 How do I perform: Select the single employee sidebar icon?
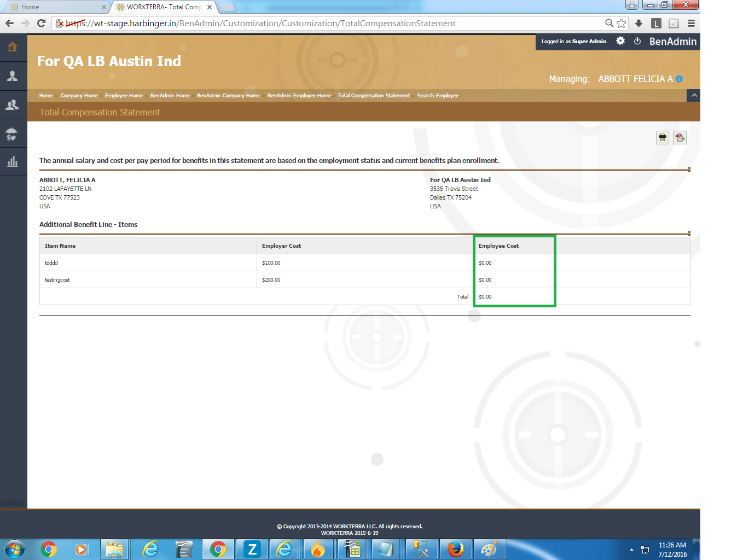pos(13,76)
